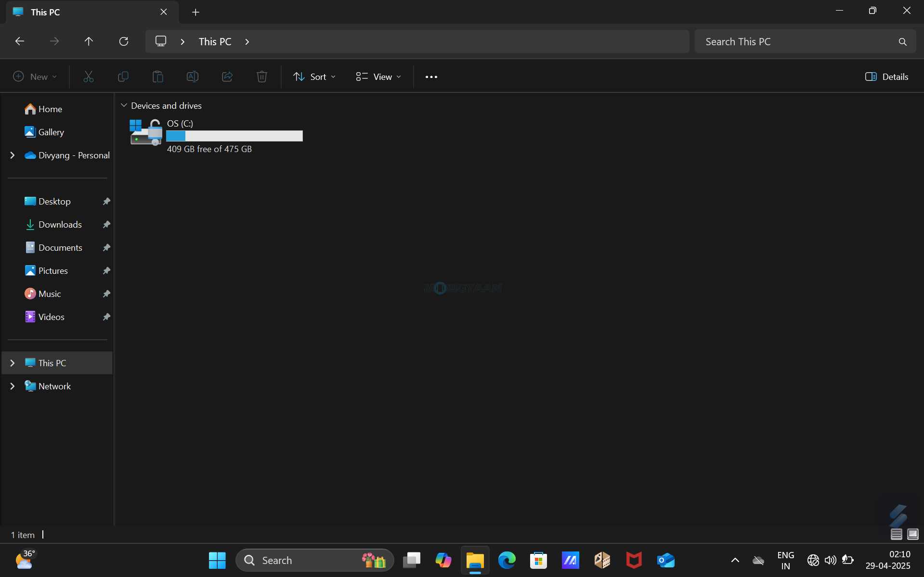Click the monitor icon in address bar
This screenshot has height=577, width=924.
pyautogui.click(x=161, y=41)
